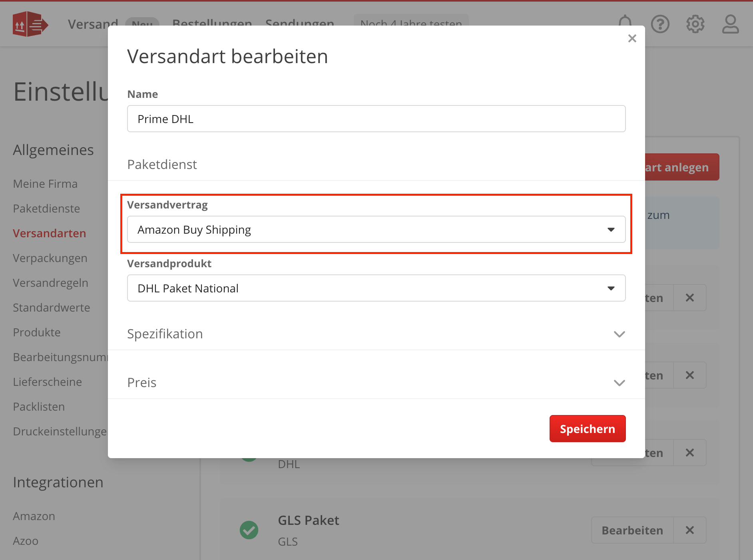The image size is (753, 560).
Task: Click the GLS Paket shipping method title
Action: (x=309, y=520)
